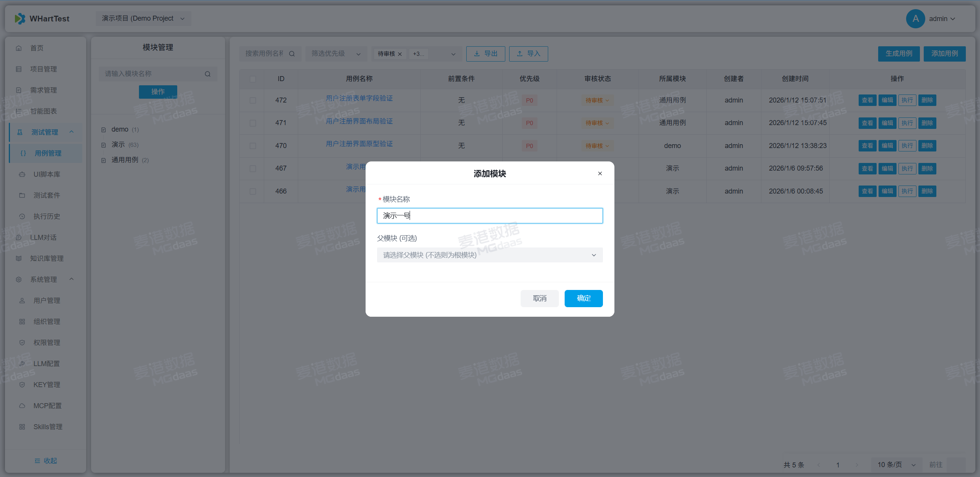Viewport: 980px width, 477px height.
Task: Click the home icon beside 首页
Action: pos(19,48)
